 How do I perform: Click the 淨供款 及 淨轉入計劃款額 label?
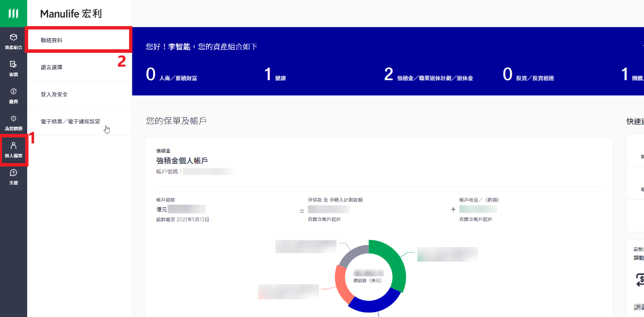[335, 200]
